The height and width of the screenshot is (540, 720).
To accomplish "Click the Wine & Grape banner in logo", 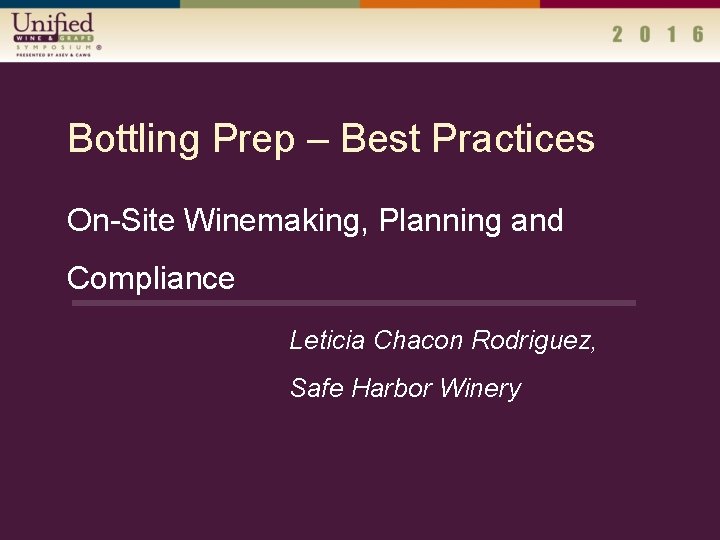I will tap(54, 39).
